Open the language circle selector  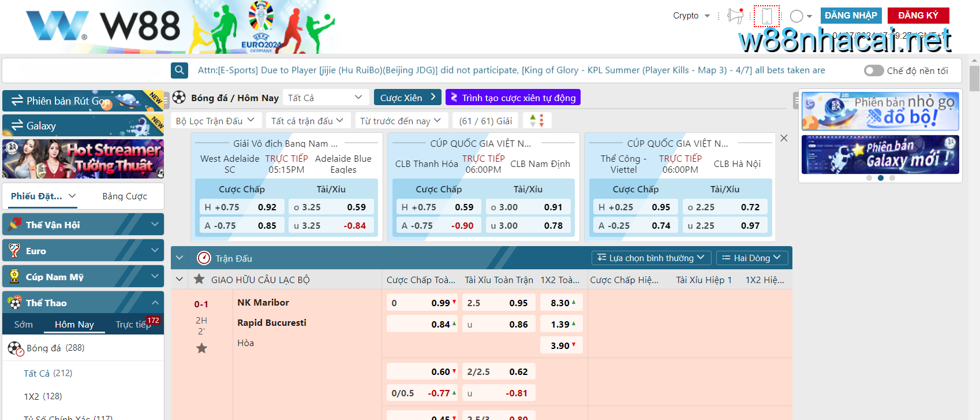(801, 16)
